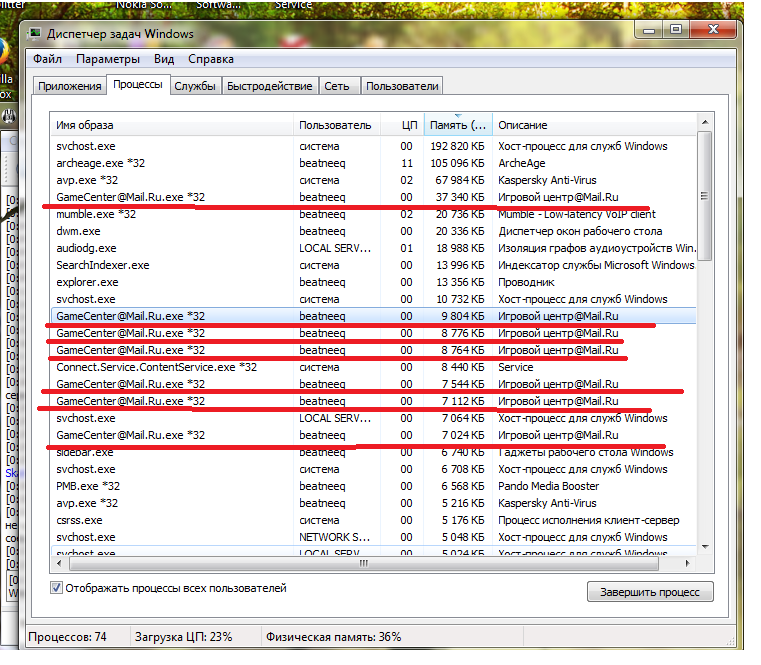Image resolution: width=761 pixels, height=665 pixels.
Task: Select the sidebar.exe process
Action: click(374, 452)
